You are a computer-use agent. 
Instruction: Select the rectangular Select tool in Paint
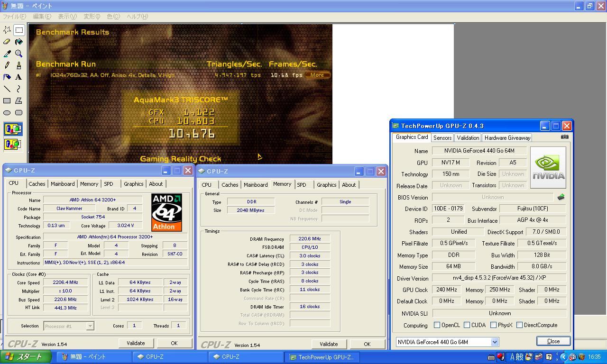click(19, 30)
